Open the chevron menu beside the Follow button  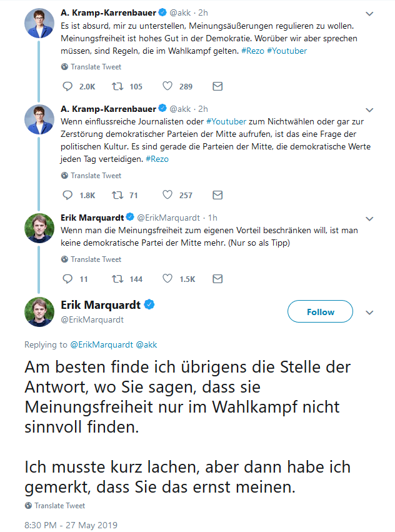click(x=369, y=312)
